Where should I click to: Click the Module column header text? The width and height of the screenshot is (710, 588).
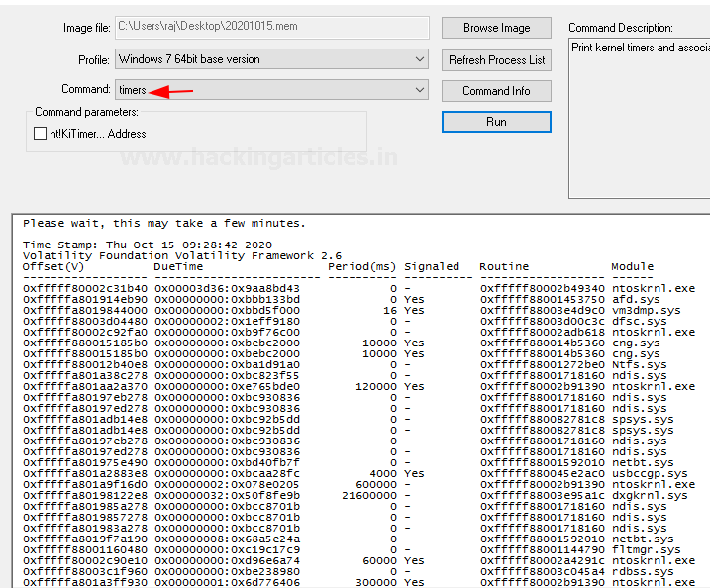[633, 266]
